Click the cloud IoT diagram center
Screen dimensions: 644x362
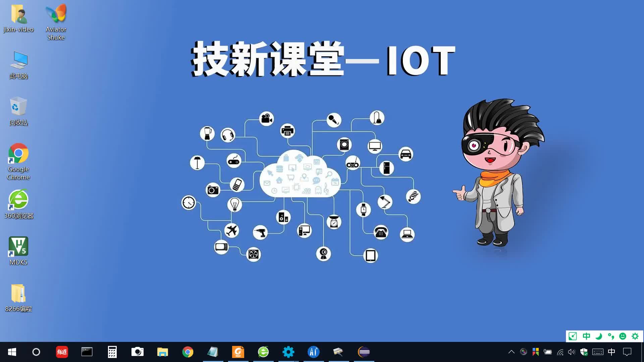[x=300, y=178]
